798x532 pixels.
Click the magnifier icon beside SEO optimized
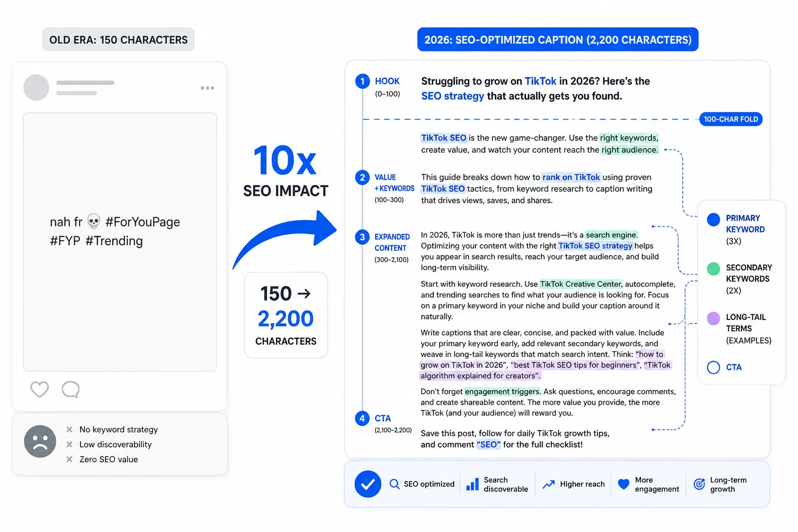395,484
